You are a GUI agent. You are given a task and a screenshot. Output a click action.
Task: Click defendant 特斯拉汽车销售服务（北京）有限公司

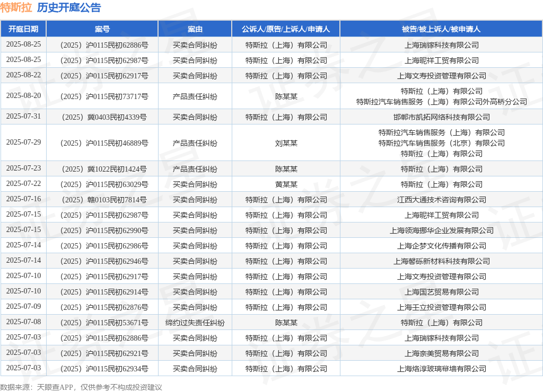442,143
